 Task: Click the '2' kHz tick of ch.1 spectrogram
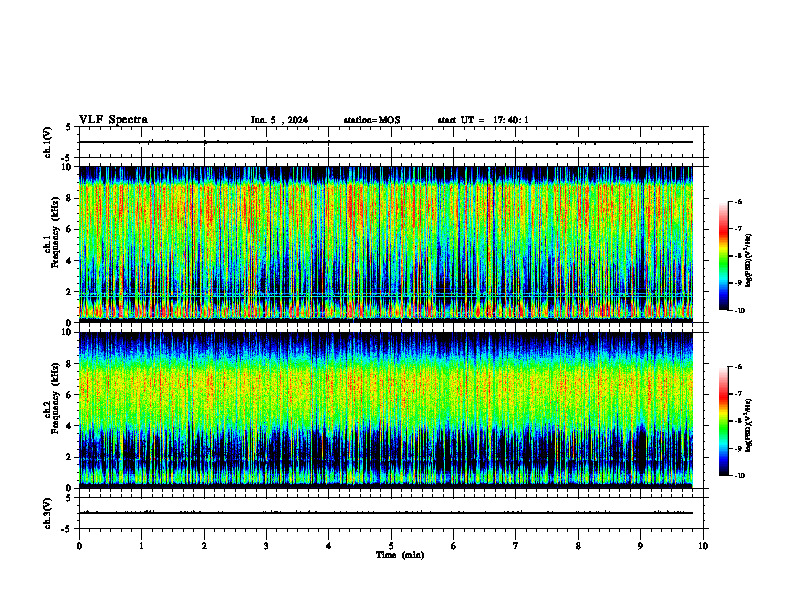click(x=70, y=292)
